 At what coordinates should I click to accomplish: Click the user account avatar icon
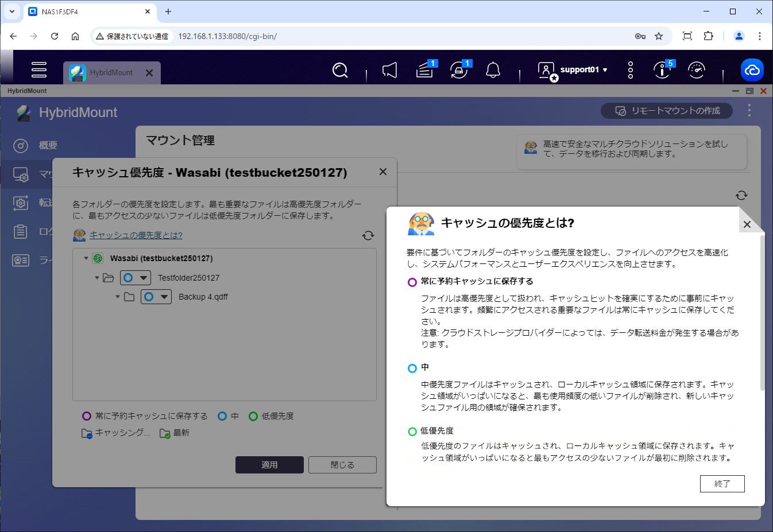coord(546,71)
